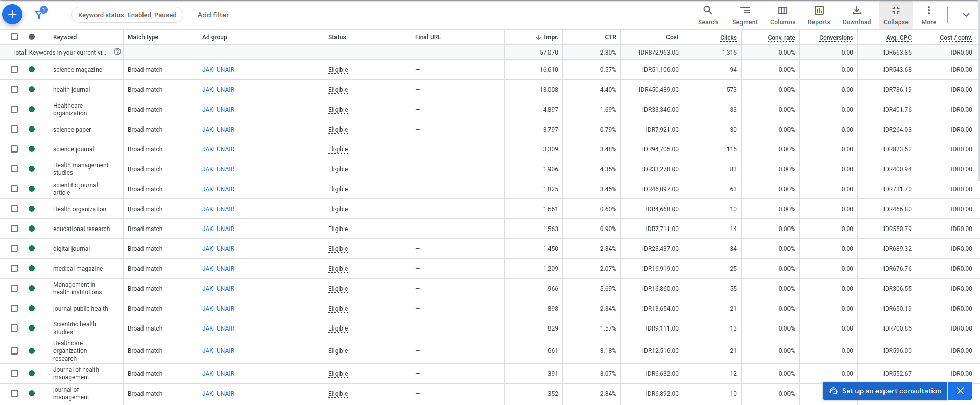
Task: Click the Keyword column header
Action: (65, 37)
